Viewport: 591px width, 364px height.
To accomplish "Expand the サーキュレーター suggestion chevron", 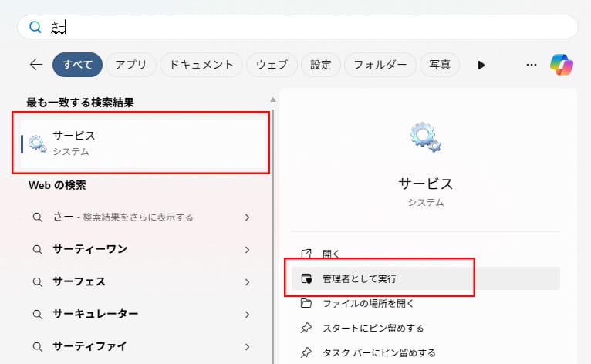I will (x=247, y=314).
